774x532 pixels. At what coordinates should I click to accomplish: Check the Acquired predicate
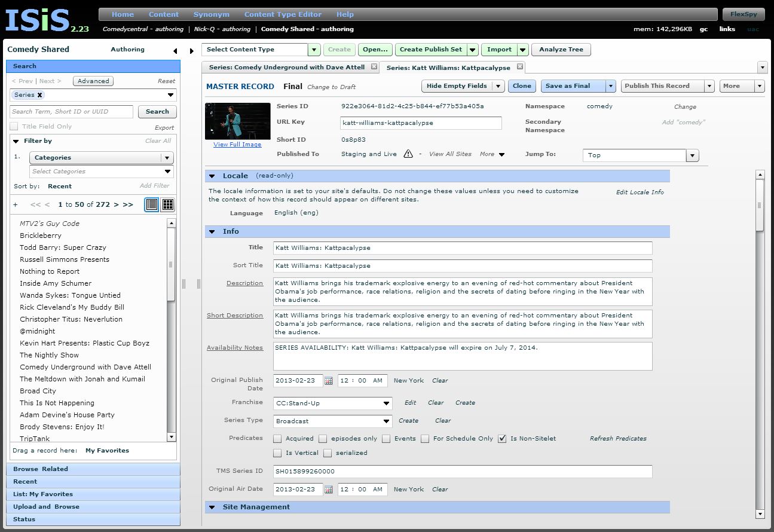pyautogui.click(x=277, y=439)
